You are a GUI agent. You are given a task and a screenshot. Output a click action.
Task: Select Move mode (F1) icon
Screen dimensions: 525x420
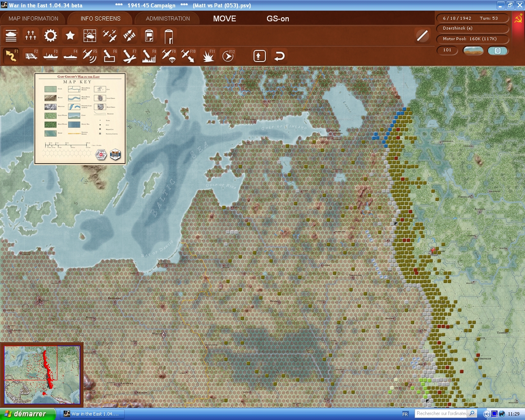pos(11,56)
